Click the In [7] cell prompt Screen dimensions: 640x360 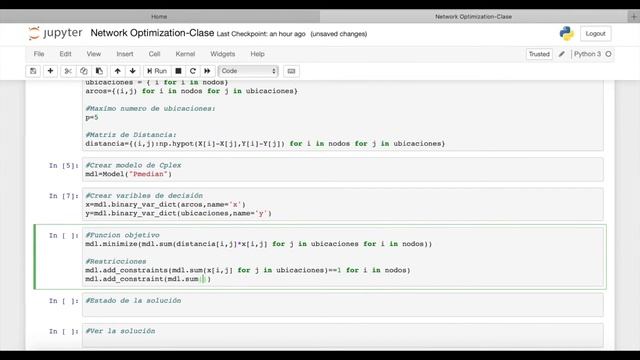[x=64, y=196]
